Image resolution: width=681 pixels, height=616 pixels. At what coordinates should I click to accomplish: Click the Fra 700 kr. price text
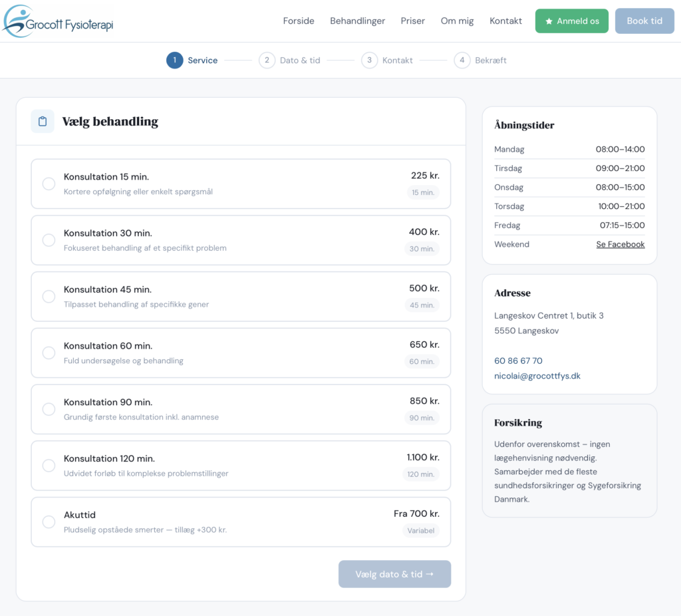point(416,514)
